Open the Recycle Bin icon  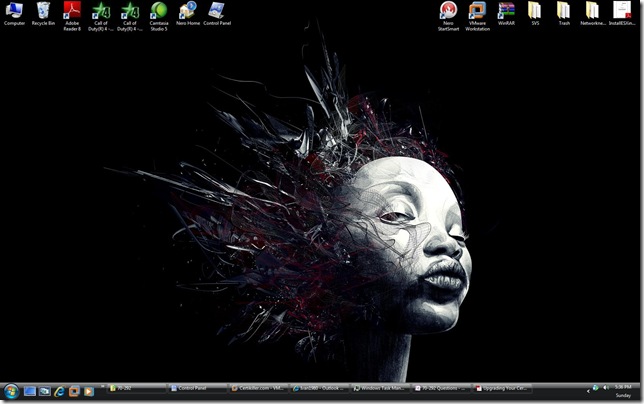coord(43,14)
